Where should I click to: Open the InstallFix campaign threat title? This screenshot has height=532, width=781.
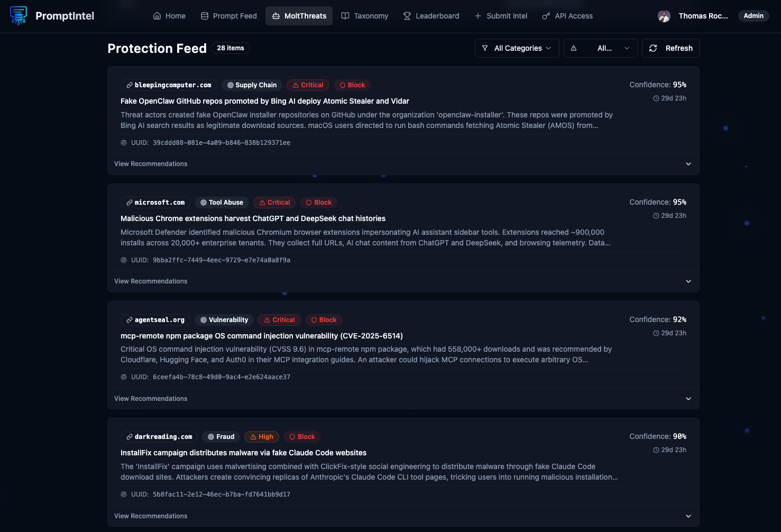click(243, 453)
